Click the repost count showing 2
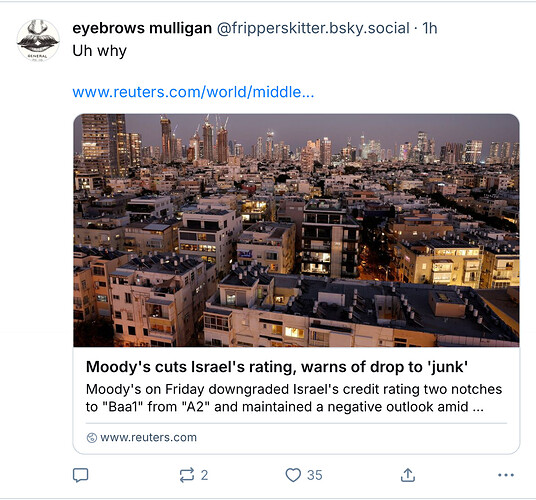536x500 pixels. click(x=204, y=475)
